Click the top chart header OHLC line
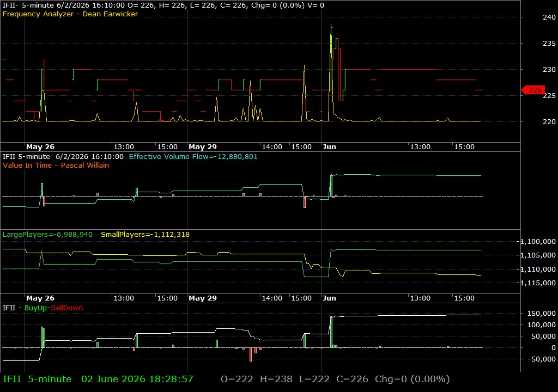The image size is (558, 392). tap(163, 5)
